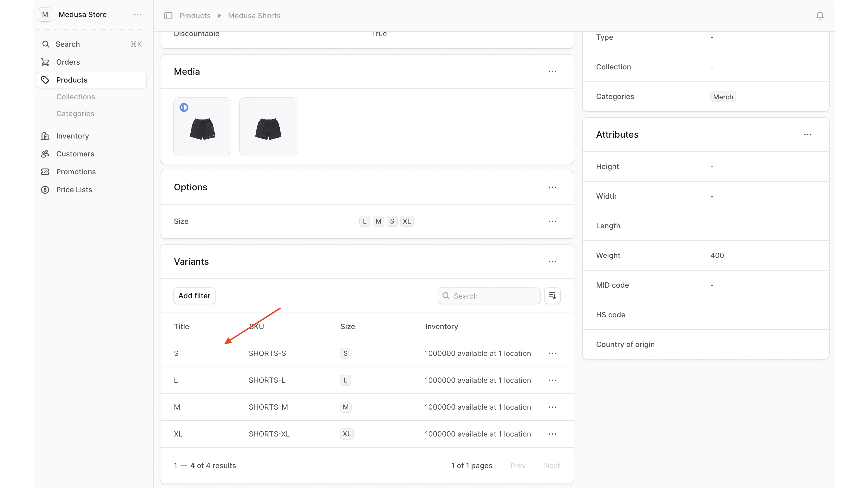The image size is (868, 488).
Task: Open the store settings menu next to Medusa Store
Action: coord(137,15)
